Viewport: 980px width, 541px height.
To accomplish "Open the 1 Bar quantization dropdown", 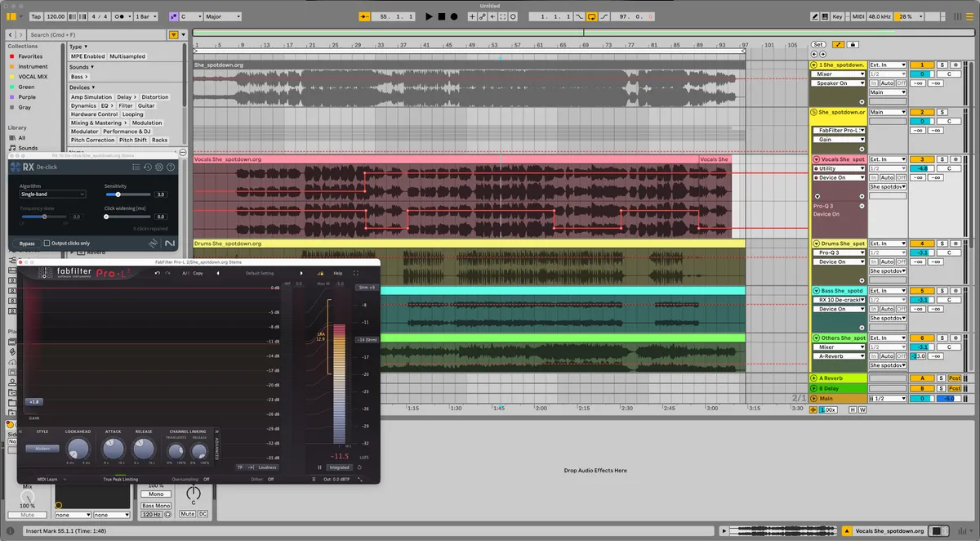I will click(x=146, y=16).
